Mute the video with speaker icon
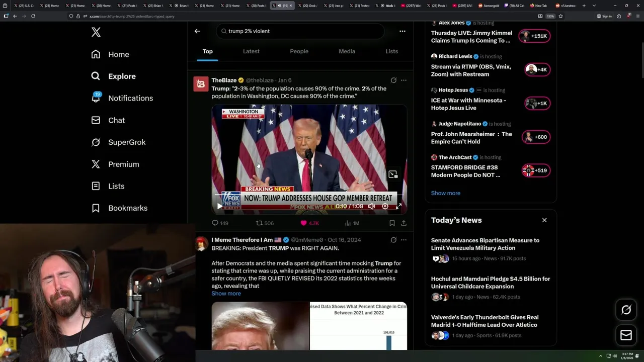 (371, 206)
